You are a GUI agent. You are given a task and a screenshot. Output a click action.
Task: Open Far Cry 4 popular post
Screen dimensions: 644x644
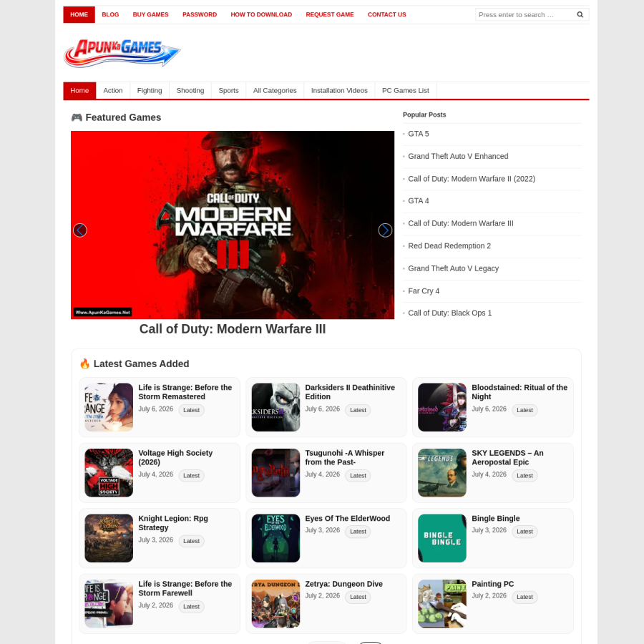click(x=424, y=291)
